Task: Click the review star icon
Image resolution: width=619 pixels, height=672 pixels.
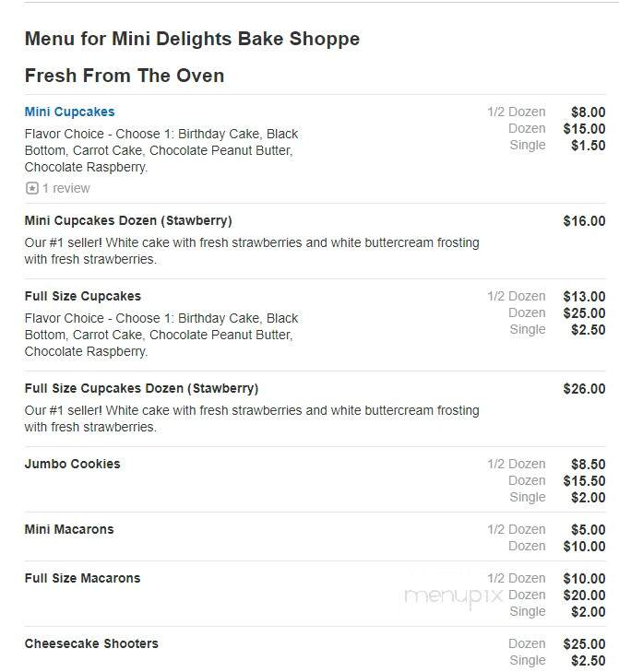Action: coord(31,188)
